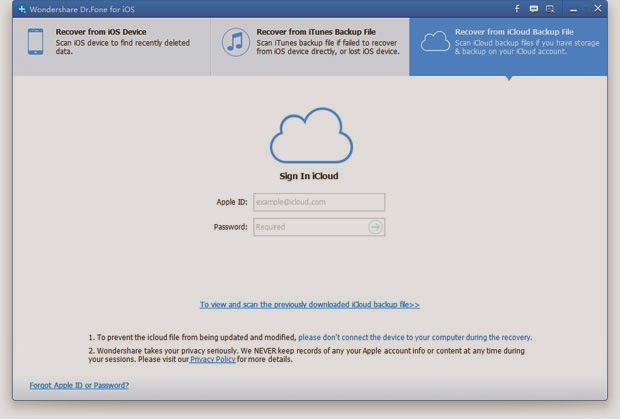Focus the Password input field
Image resolution: width=620 pixels, height=419 pixels.
click(x=319, y=227)
